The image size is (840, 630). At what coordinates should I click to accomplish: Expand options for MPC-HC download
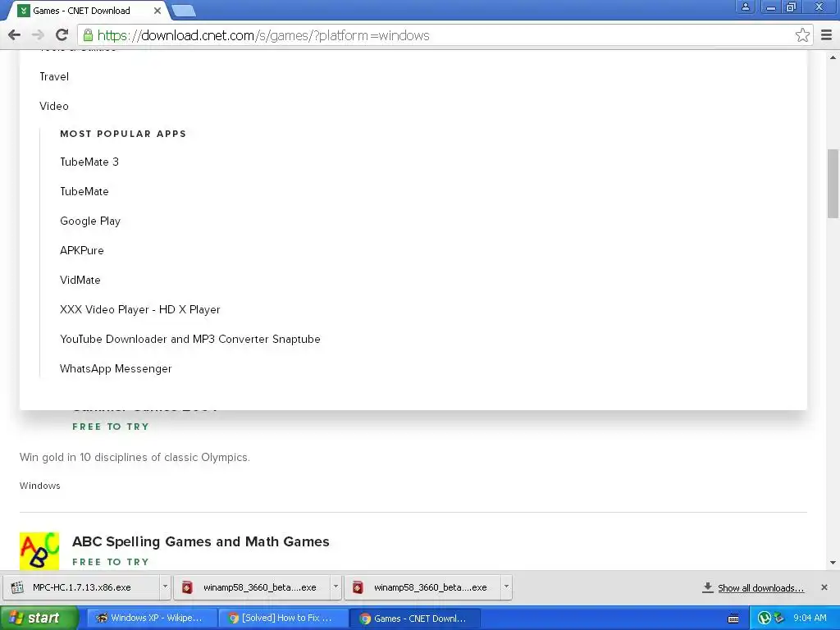(x=165, y=587)
